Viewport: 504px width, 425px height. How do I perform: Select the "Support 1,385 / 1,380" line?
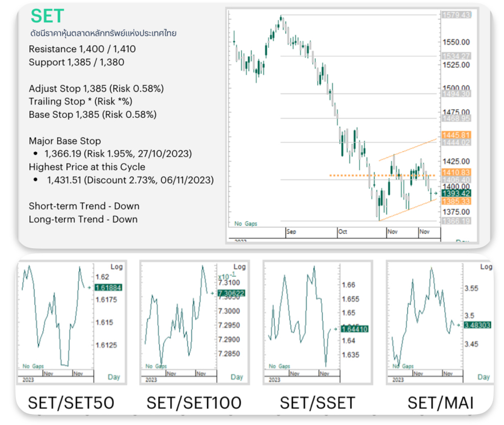click(77, 62)
